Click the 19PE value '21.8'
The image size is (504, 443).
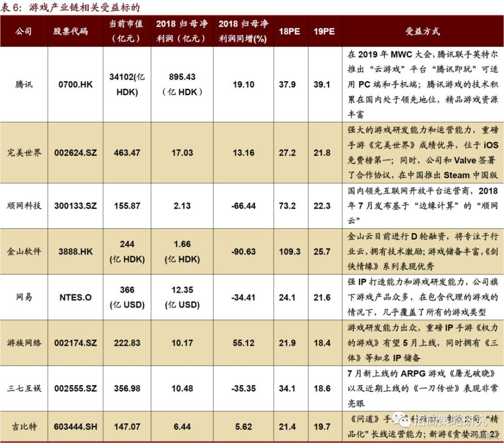pyautogui.click(x=322, y=153)
